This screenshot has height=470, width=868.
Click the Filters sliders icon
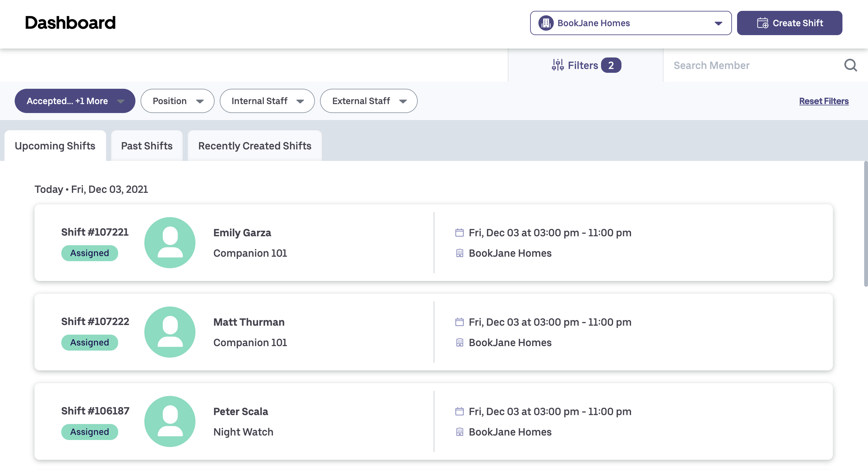(558, 65)
